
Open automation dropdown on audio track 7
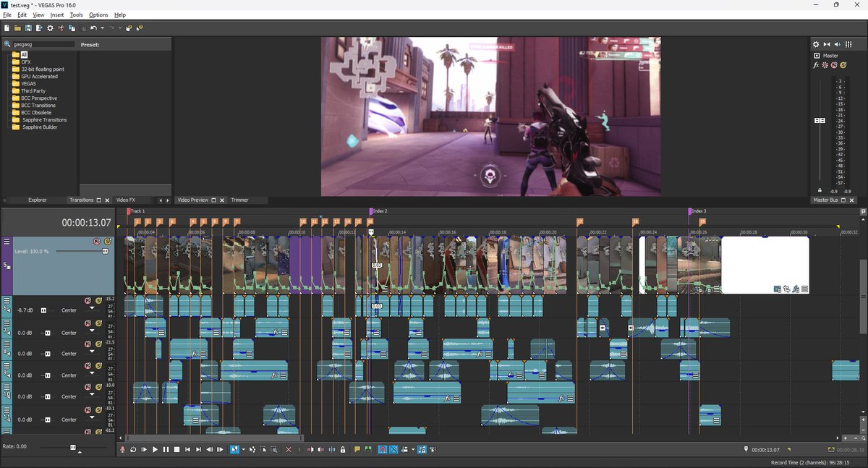(x=92, y=331)
